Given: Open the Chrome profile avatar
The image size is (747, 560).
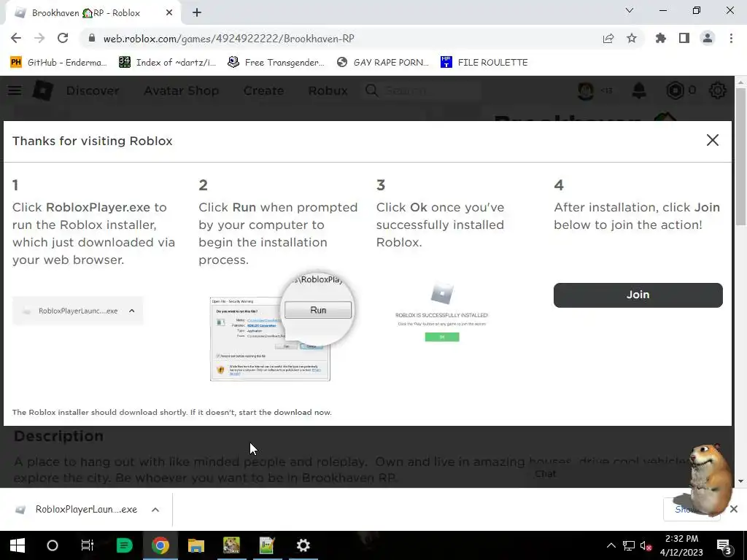Looking at the screenshot, I should click(708, 39).
